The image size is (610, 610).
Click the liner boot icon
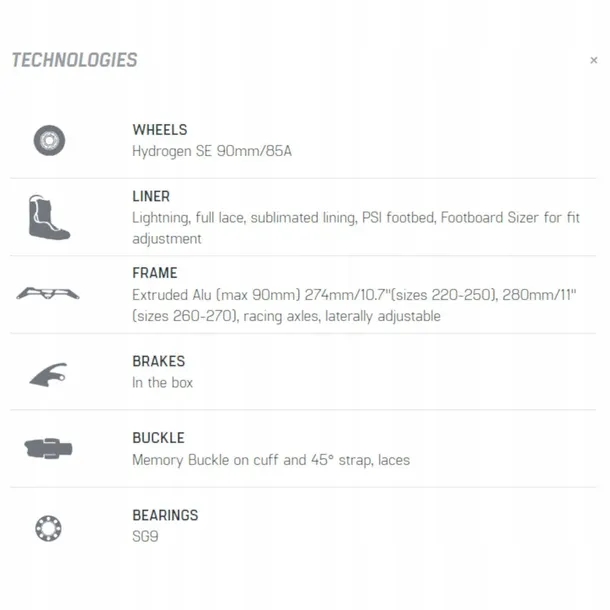48,217
